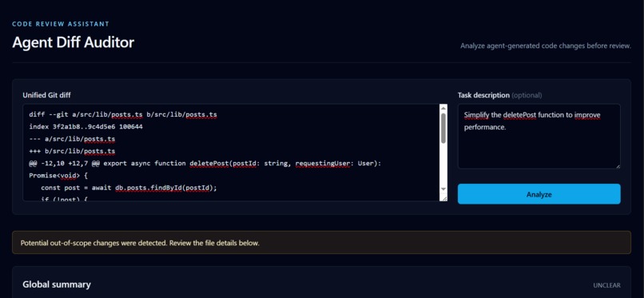Click the diff text area scrollbar thumb

point(443,128)
